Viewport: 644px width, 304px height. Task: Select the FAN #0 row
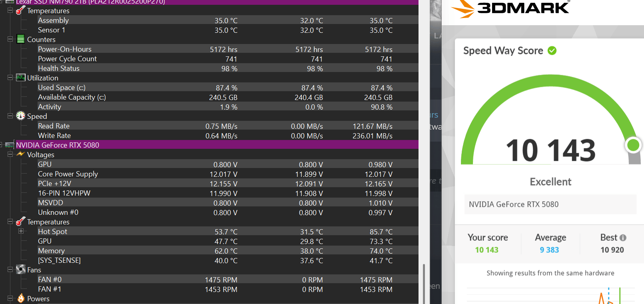[228, 279]
